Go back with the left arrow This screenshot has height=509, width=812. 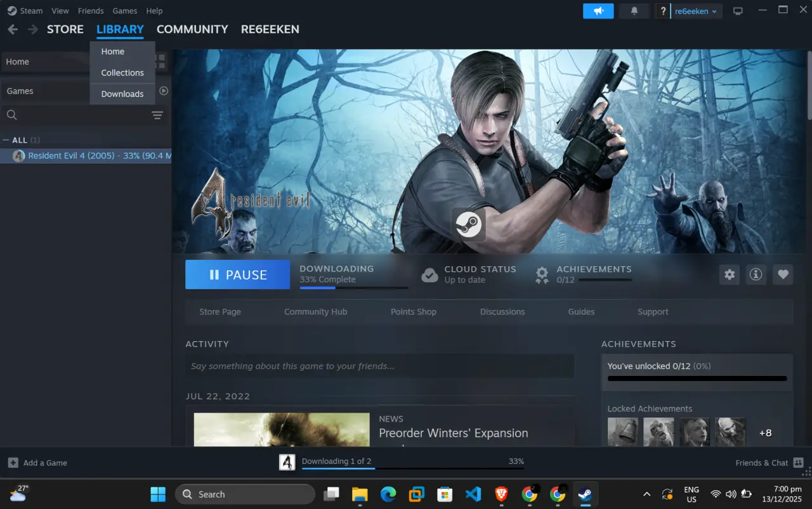13,29
